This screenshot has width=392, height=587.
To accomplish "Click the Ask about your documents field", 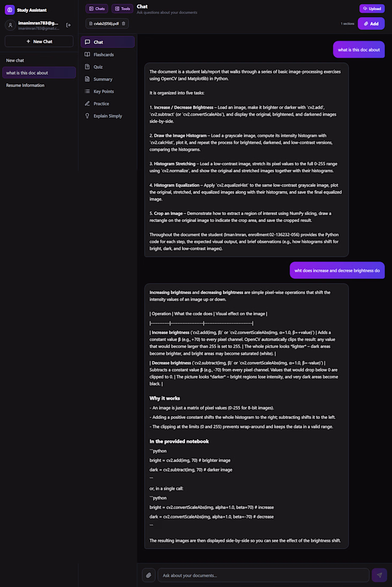I will 263,575.
